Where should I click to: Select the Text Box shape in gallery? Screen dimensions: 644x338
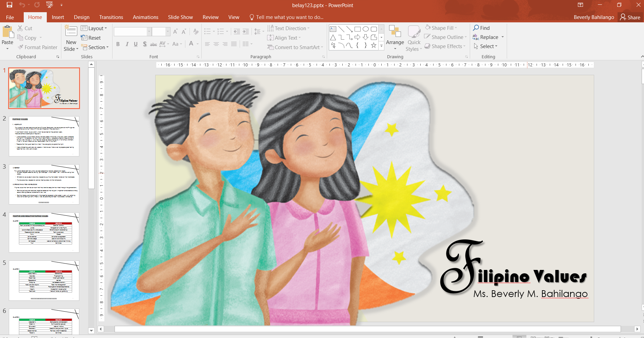[333, 29]
